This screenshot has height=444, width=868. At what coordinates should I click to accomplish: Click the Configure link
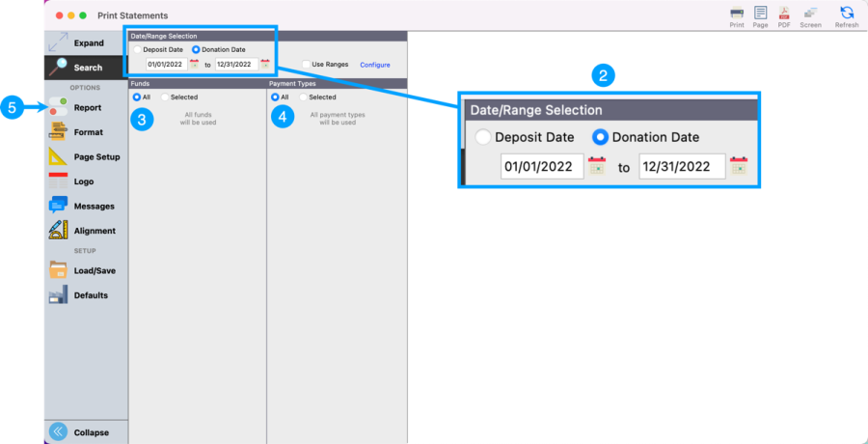pos(375,65)
